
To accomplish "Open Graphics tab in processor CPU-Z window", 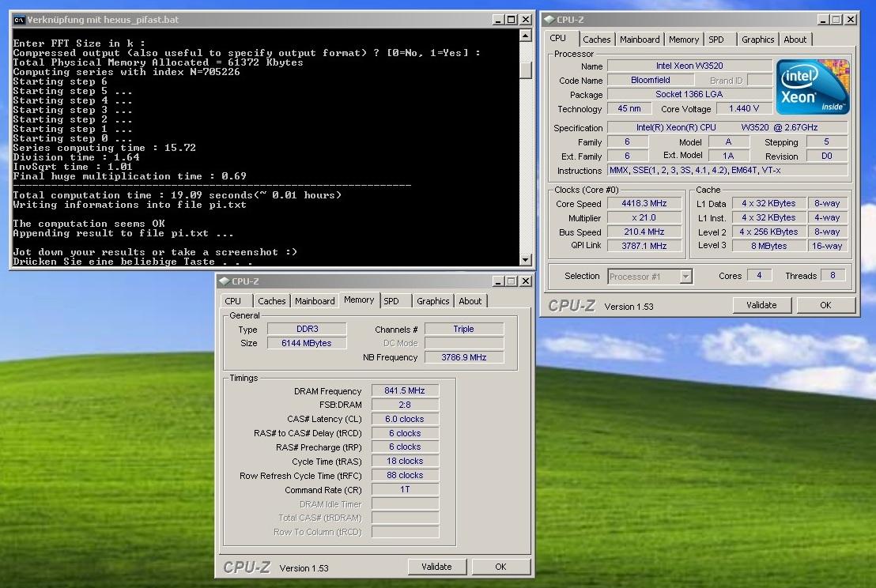I will pyautogui.click(x=757, y=40).
